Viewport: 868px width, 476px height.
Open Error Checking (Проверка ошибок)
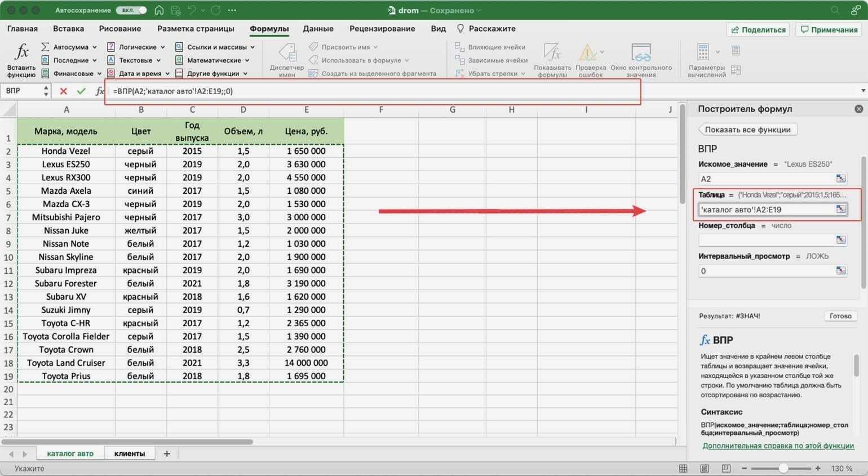click(590, 59)
